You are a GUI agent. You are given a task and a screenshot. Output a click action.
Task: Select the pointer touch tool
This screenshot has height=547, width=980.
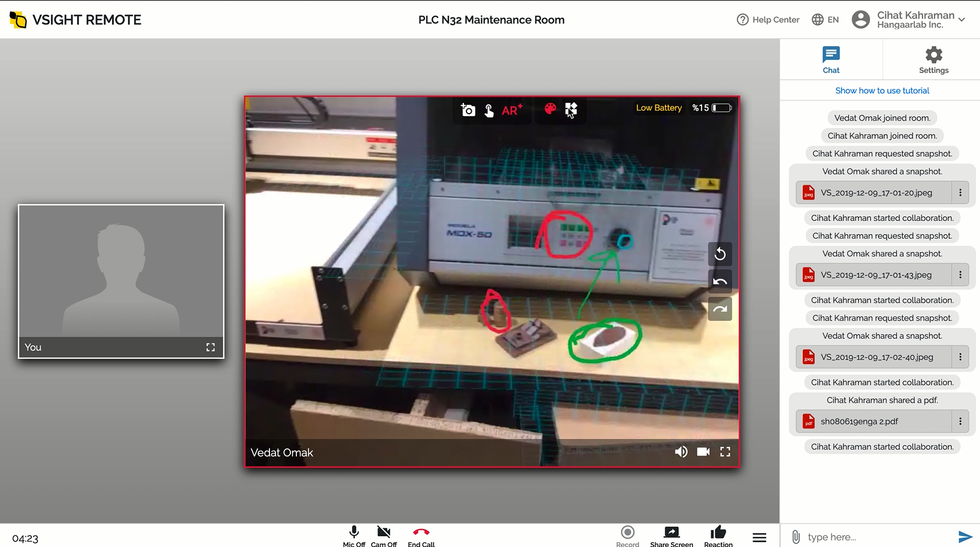pyautogui.click(x=489, y=110)
